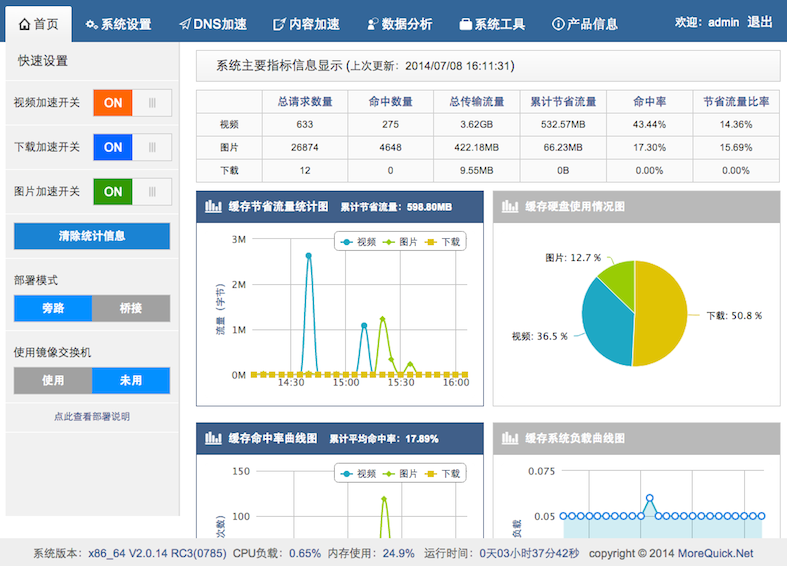Click the 快速设置 sidebar heading
Screen dimensions: 787x566
pos(43,61)
